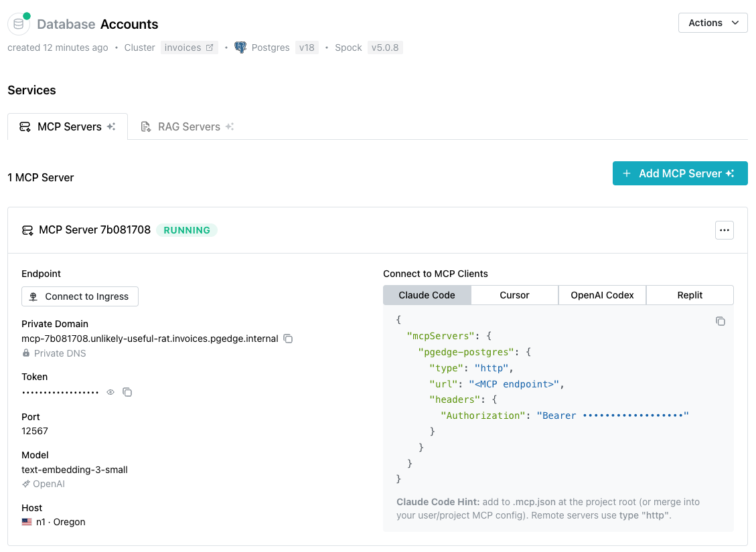The image size is (756, 552).
Task: Reveal the hidden token with the eye icon
Action: [x=110, y=392]
